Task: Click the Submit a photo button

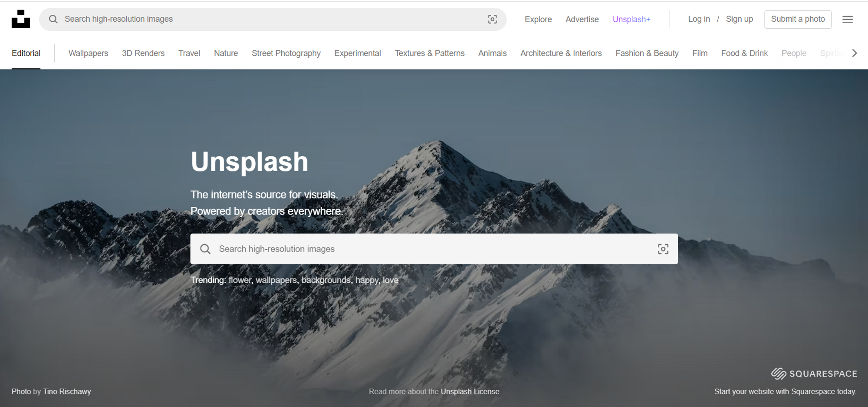Action: (798, 19)
